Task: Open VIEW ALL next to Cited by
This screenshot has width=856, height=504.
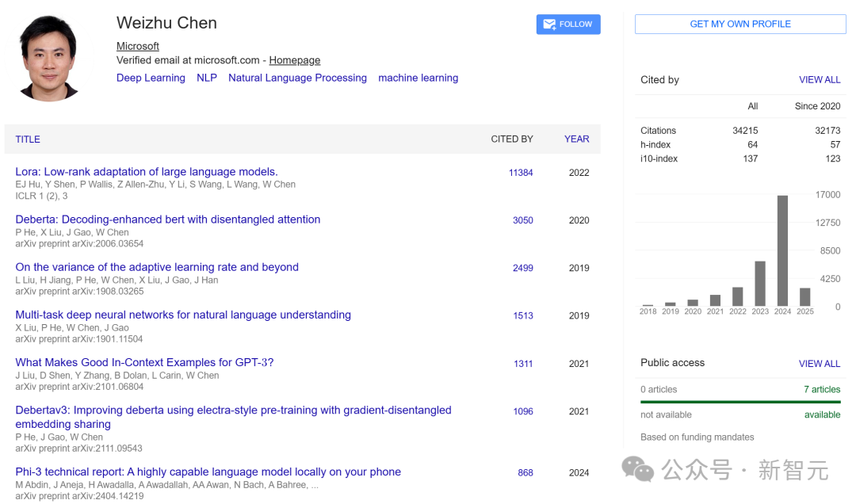Action: 820,80
